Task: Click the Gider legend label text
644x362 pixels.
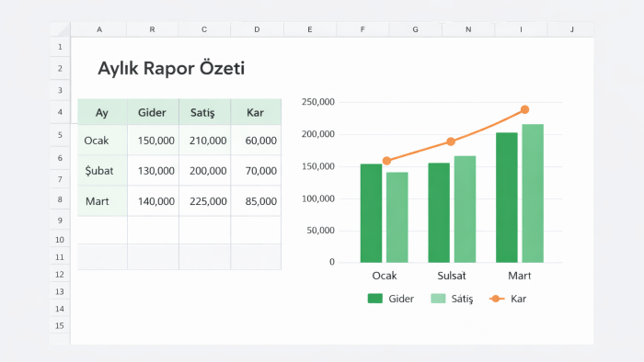Action: tap(401, 299)
